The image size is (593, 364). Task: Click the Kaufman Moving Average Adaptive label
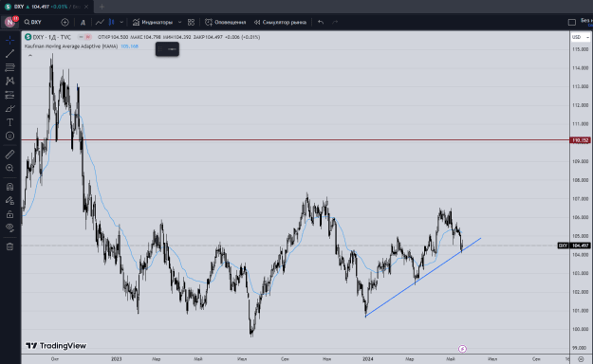click(71, 46)
